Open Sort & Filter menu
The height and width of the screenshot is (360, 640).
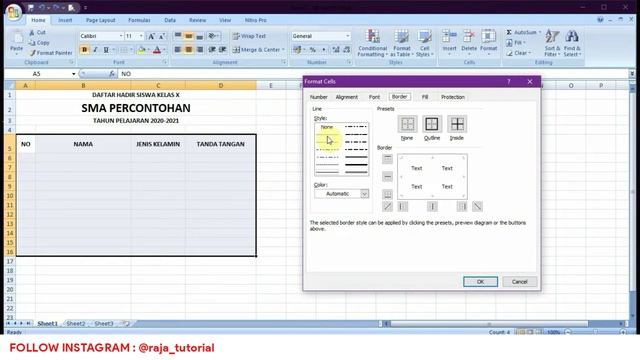click(552, 43)
